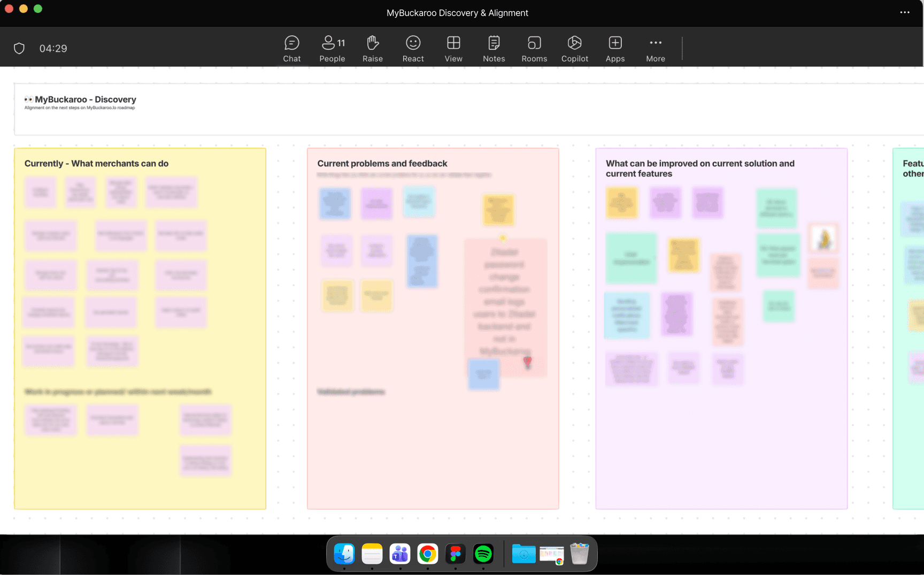Open the window ellipsis menu top right
The image size is (924, 575).
905,12
